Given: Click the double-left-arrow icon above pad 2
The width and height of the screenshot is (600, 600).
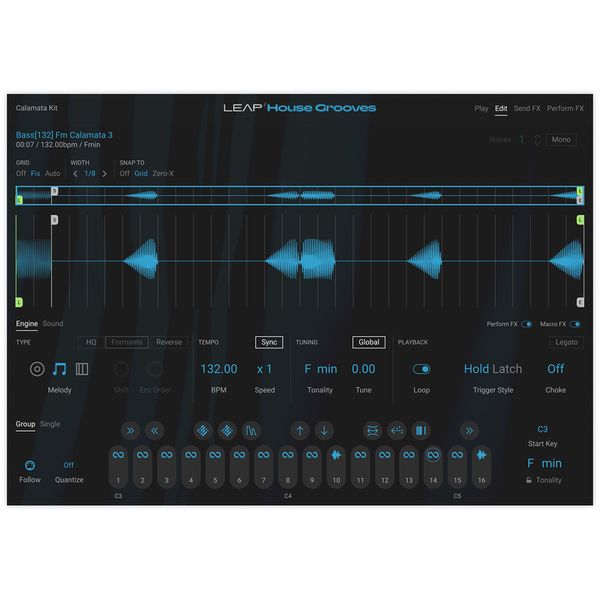Looking at the screenshot, I should pyautogui.click(x=155, y=431).
